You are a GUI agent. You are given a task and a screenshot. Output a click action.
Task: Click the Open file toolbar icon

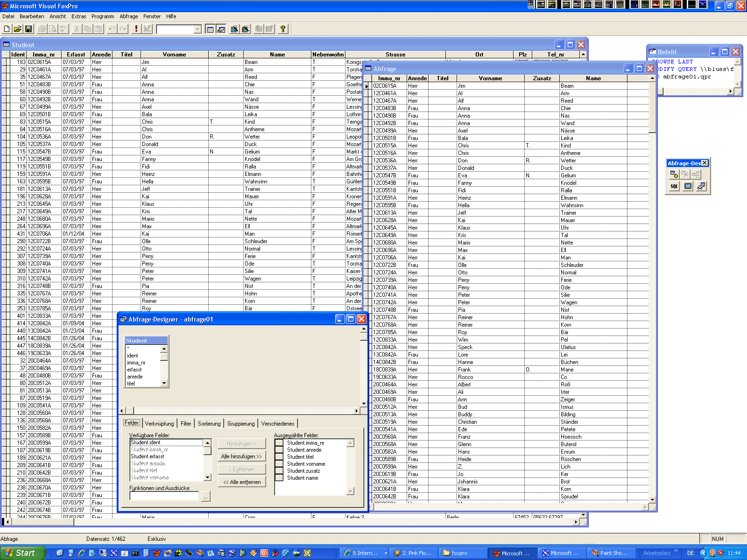point(18,29)
